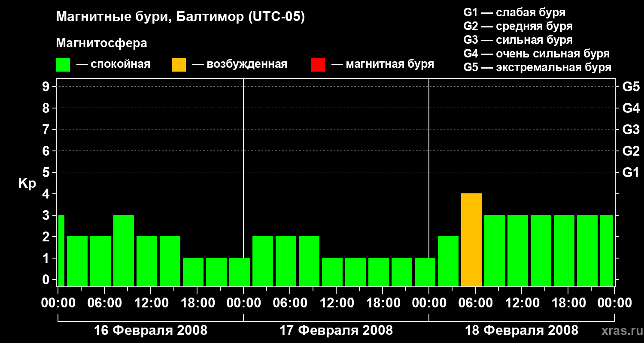Click the "06:00" time label above 18 Февраля
This screenshot has width=644, height=343.
(x=475, y=303)
